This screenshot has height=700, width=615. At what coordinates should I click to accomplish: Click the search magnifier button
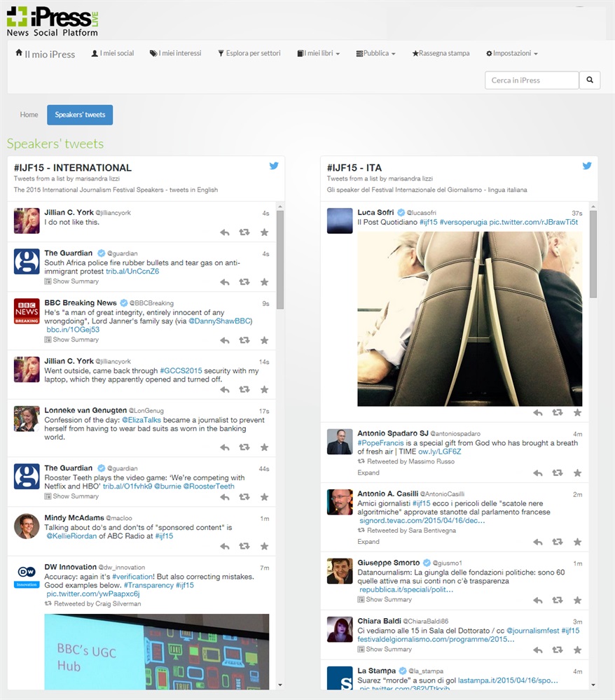pos(590,80)
